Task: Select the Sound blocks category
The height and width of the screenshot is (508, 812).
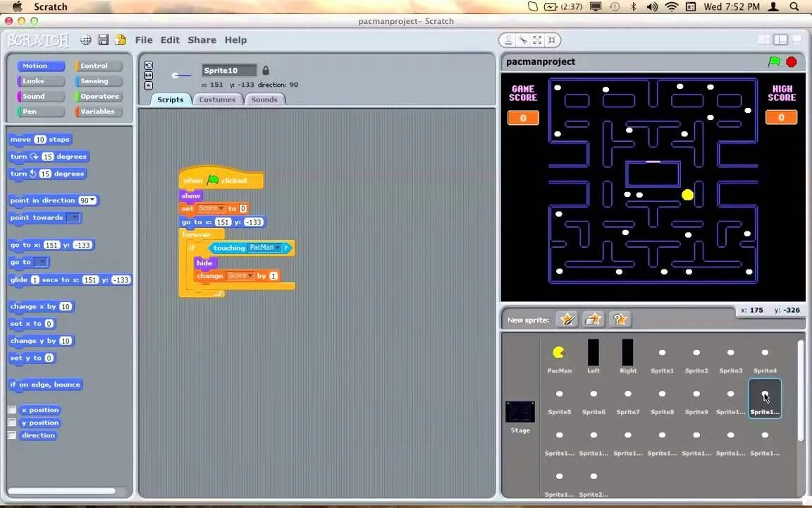Action: coord(41,97)
